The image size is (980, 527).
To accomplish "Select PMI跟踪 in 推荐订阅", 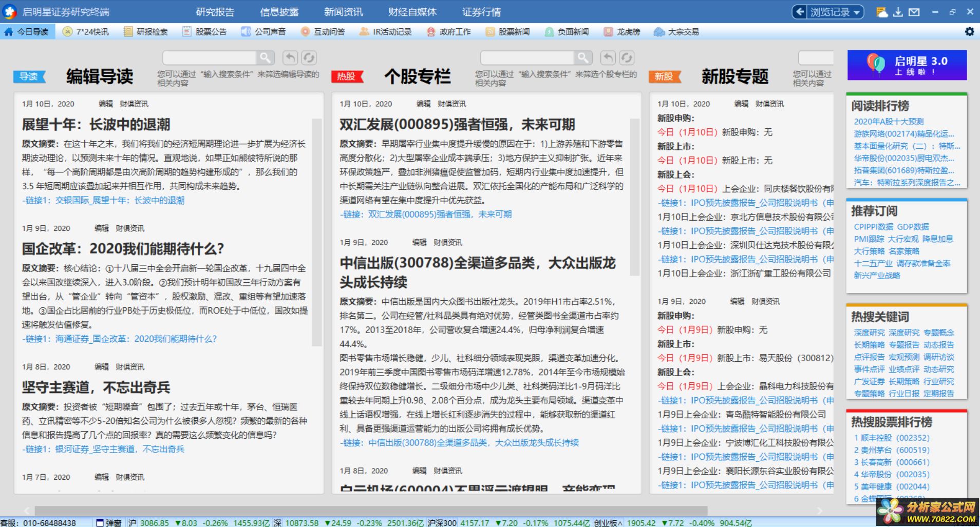I will tap(869, 239).
